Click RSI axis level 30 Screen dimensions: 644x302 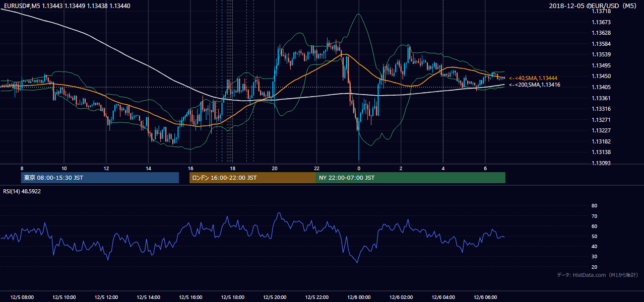point(594,257)
